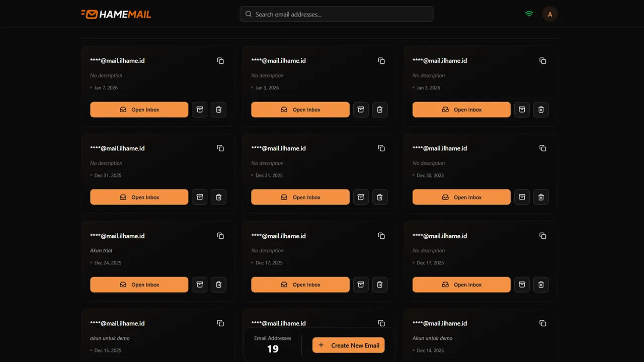Archive the rightmost Dec 17, 2025 email

click(522, 284)
